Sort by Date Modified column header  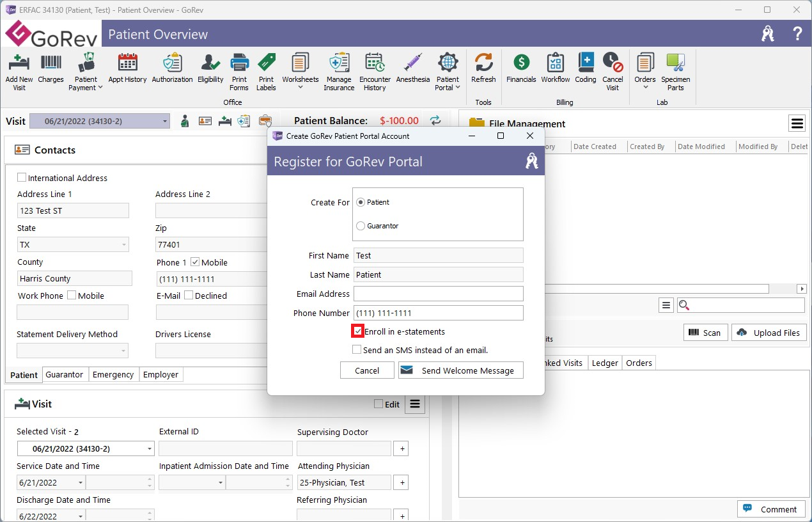click(701, 146)
